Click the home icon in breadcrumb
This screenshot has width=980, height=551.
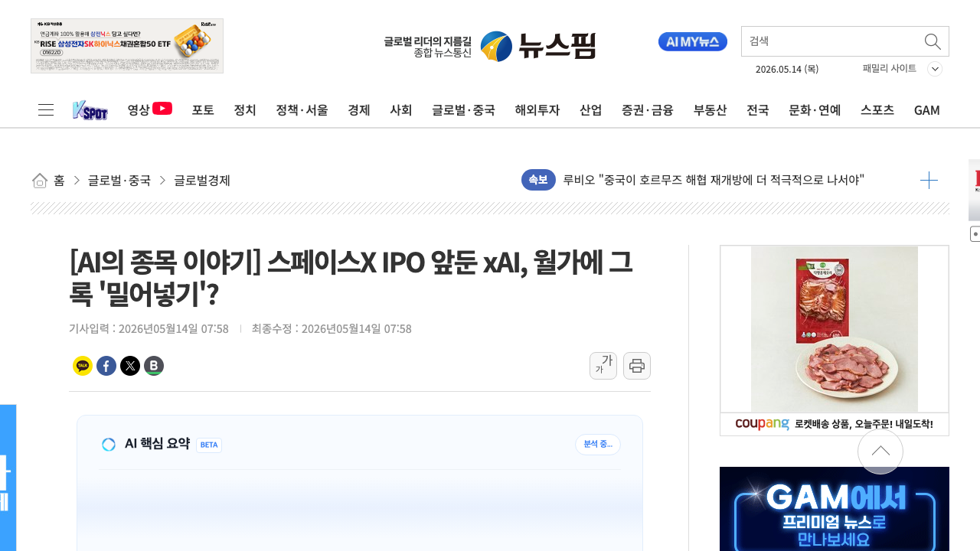click(40, 181)
